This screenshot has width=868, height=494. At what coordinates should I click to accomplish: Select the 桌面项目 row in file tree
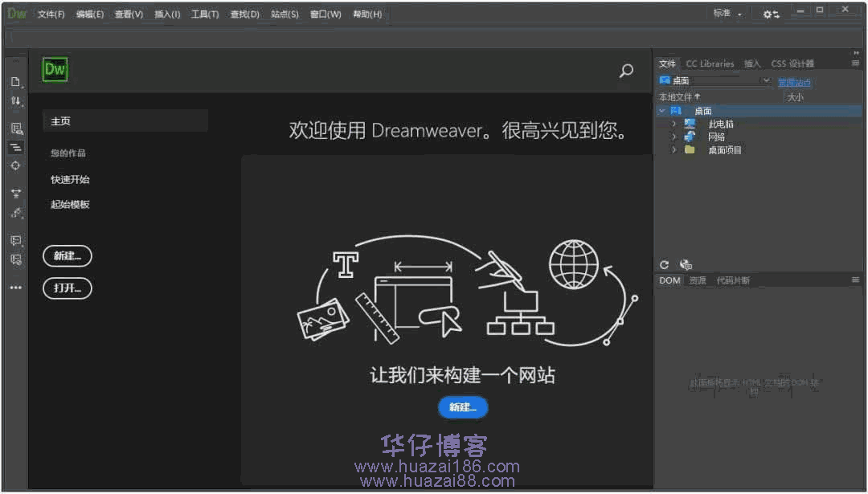[x=759, y=150]
